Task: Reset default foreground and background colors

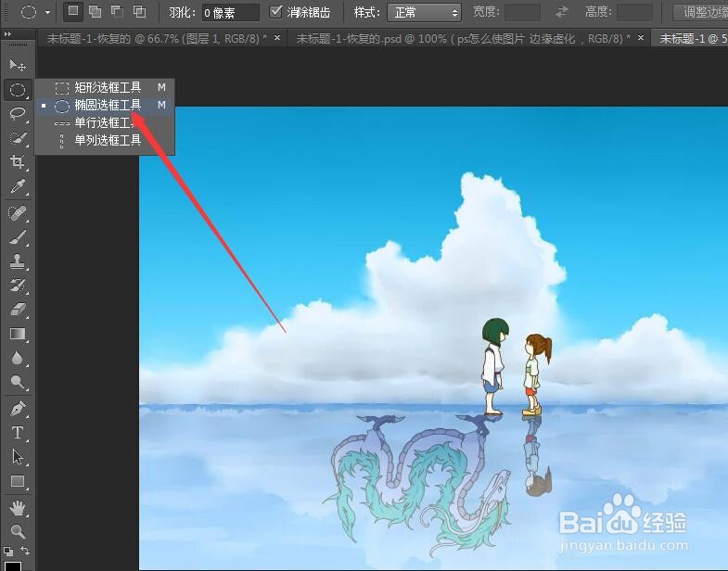Action: point(8,552)
